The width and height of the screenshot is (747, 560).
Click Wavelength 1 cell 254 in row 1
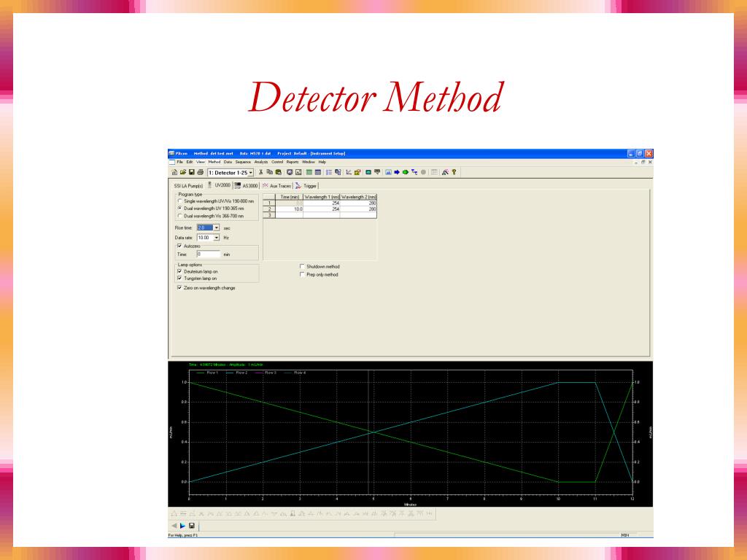322,203
